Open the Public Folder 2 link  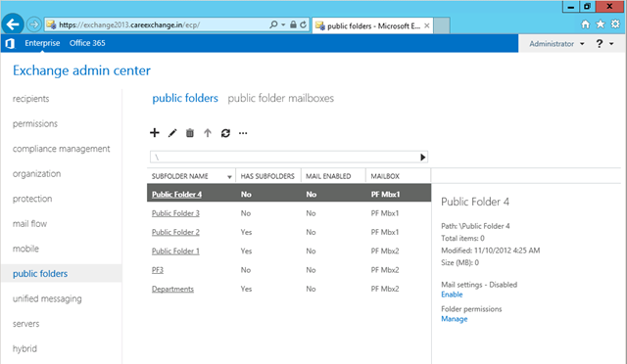click(x=175, y=232)
